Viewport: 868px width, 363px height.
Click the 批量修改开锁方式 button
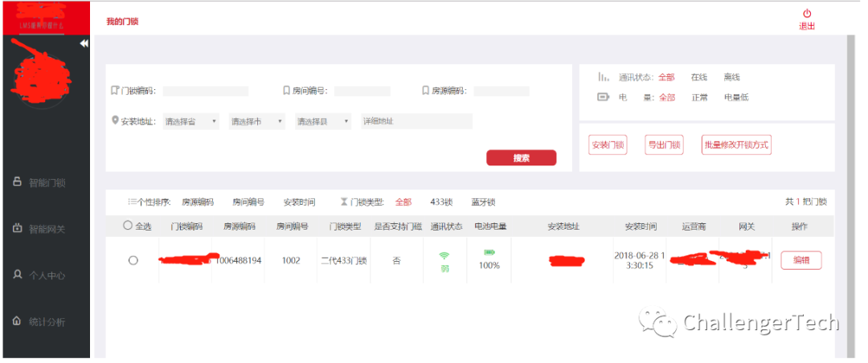(736, 145)
